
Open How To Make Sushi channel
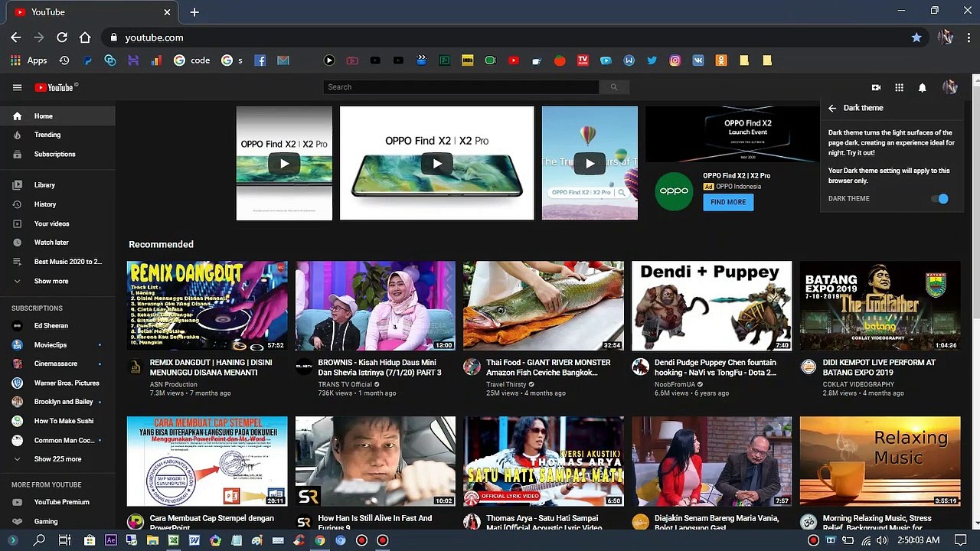tap(57, 421)
